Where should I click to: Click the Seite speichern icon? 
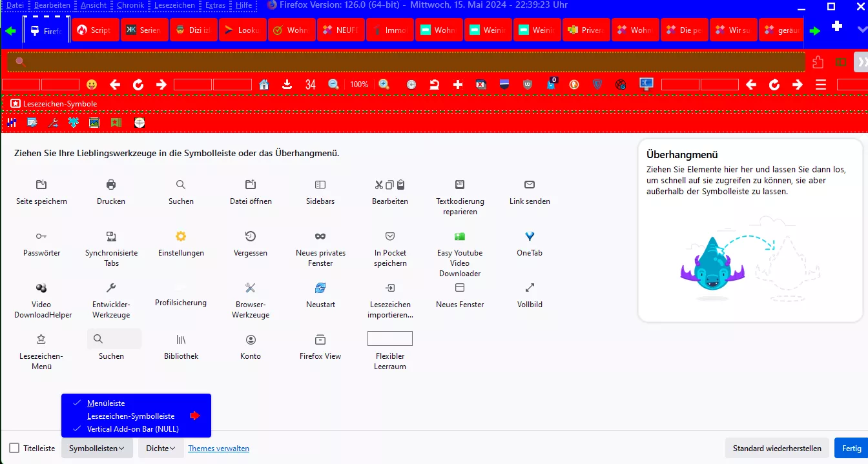pos(41,185)
